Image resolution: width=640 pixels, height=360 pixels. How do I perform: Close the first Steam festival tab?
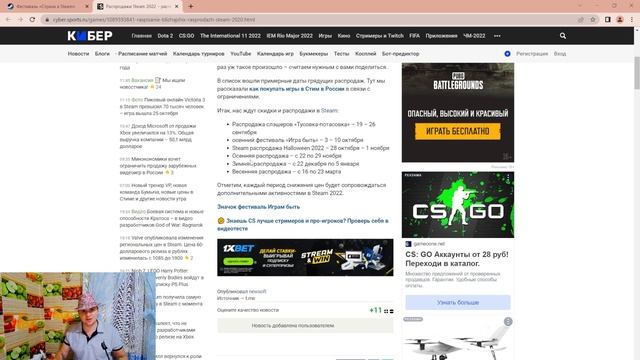click(87, 7)
